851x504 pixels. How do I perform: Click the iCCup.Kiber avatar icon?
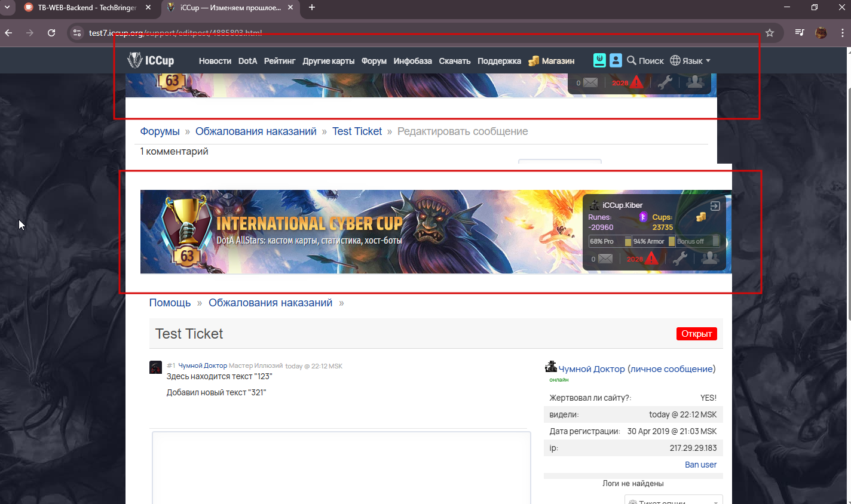click(594, 205)
